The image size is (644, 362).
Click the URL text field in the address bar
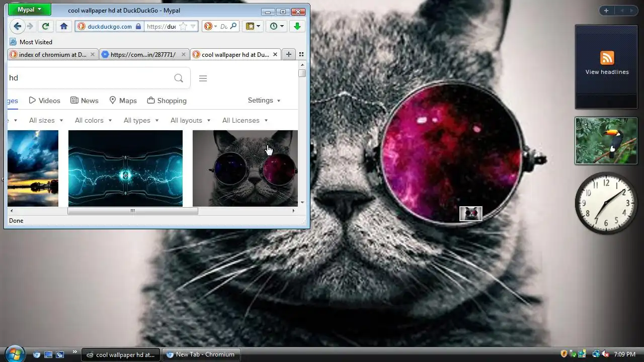pos(161,27)
